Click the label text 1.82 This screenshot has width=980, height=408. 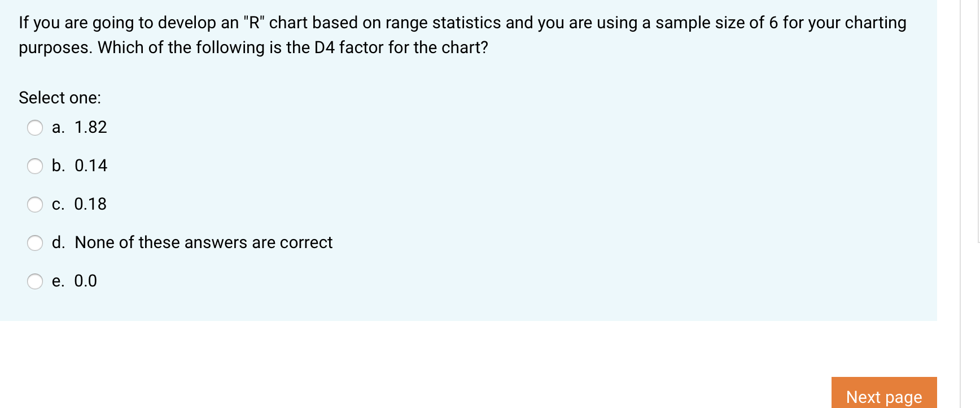point(90,127)
